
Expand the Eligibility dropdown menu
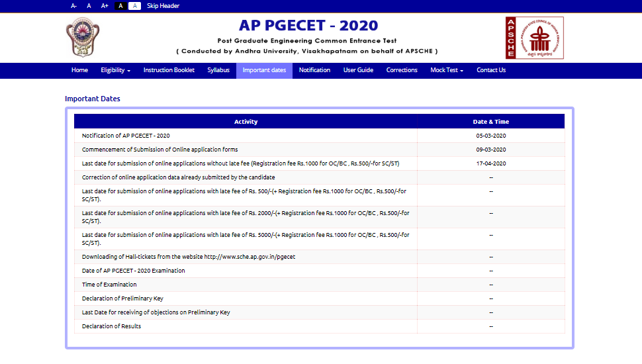click(115, 70)
